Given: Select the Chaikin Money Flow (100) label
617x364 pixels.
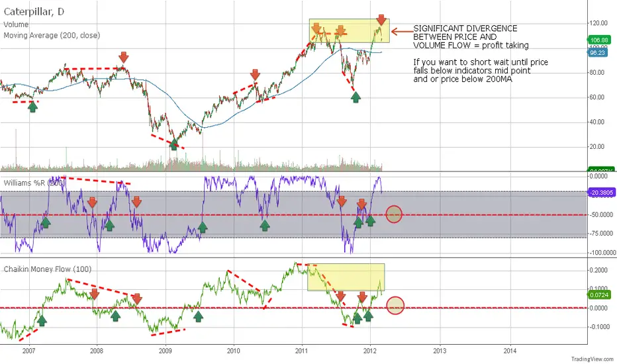Looking at the screenshot, I should (48, 269).
